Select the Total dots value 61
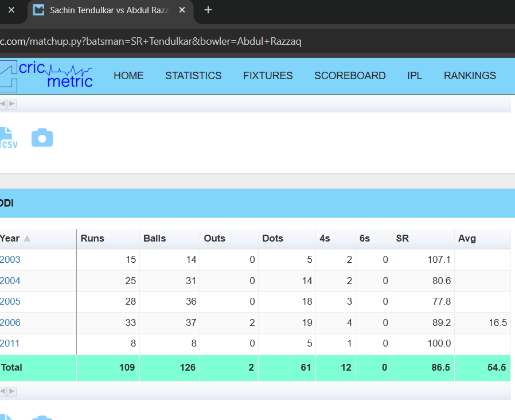 point(287,368)
